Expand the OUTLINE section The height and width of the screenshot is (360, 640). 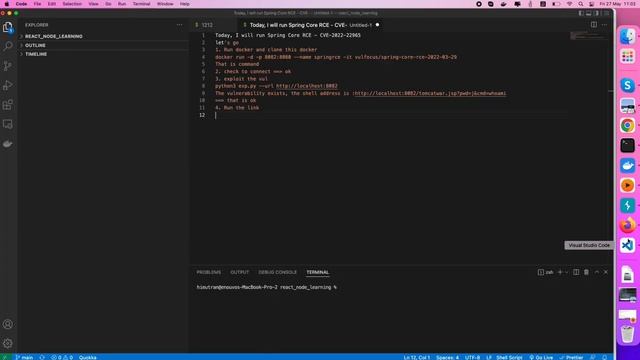pyautogui.click(x=35, y=45)
